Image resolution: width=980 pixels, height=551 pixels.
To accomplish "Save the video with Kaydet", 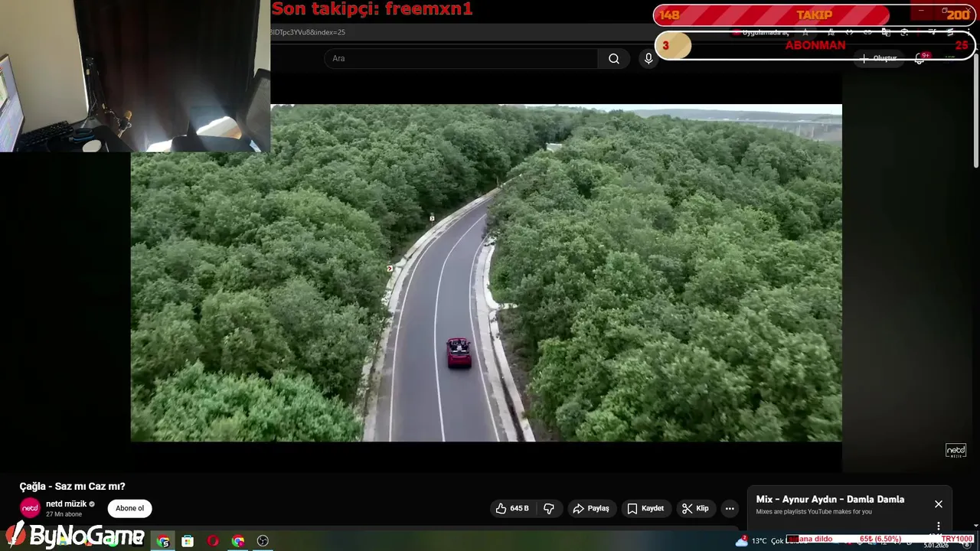I will tap(645, 508).
